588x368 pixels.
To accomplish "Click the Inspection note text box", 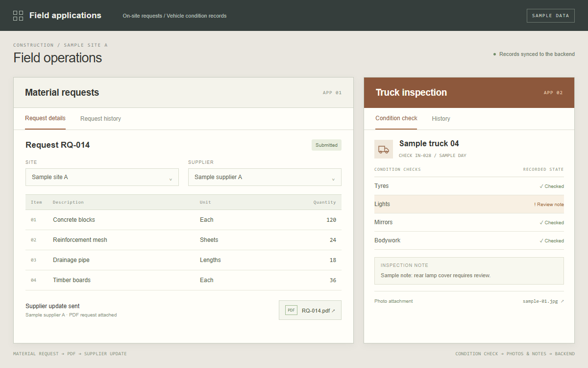I will point(469,271).
